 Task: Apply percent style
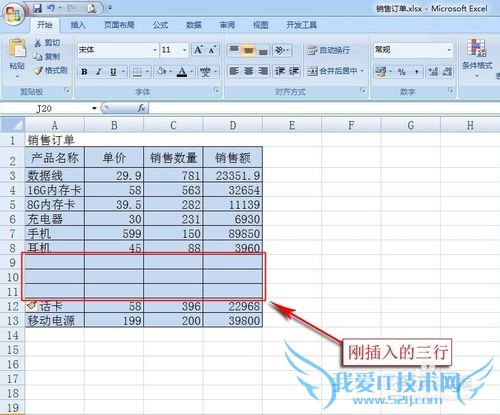pyautogui.click(x=402, y=72)
